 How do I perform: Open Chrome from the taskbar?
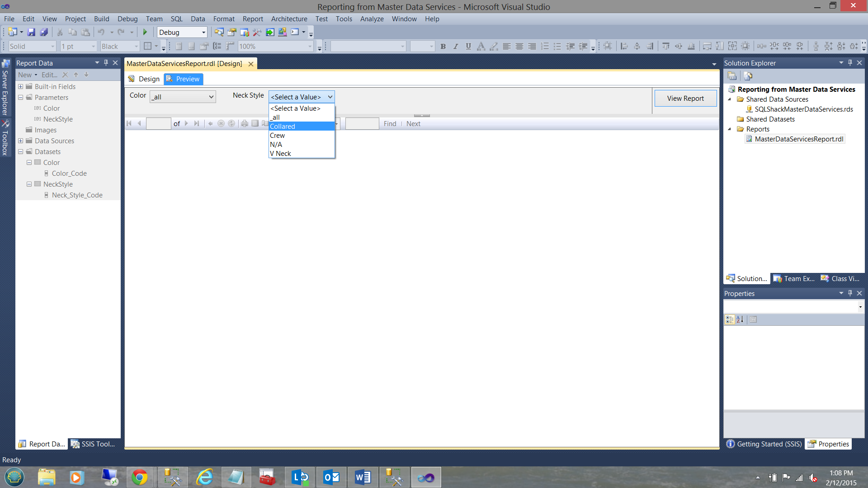click(140, 477)
